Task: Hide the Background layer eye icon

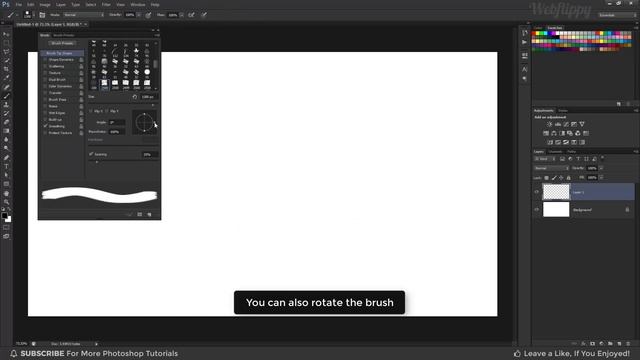Action: click(537, 210)
